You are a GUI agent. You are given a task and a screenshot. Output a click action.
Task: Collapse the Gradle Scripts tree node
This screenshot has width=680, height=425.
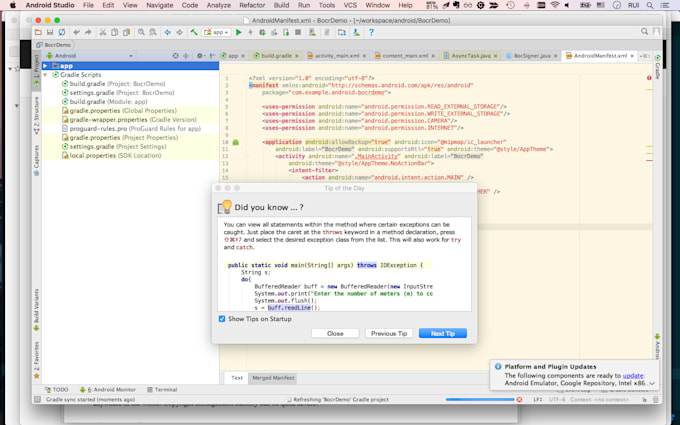click(x=45, y=75)
